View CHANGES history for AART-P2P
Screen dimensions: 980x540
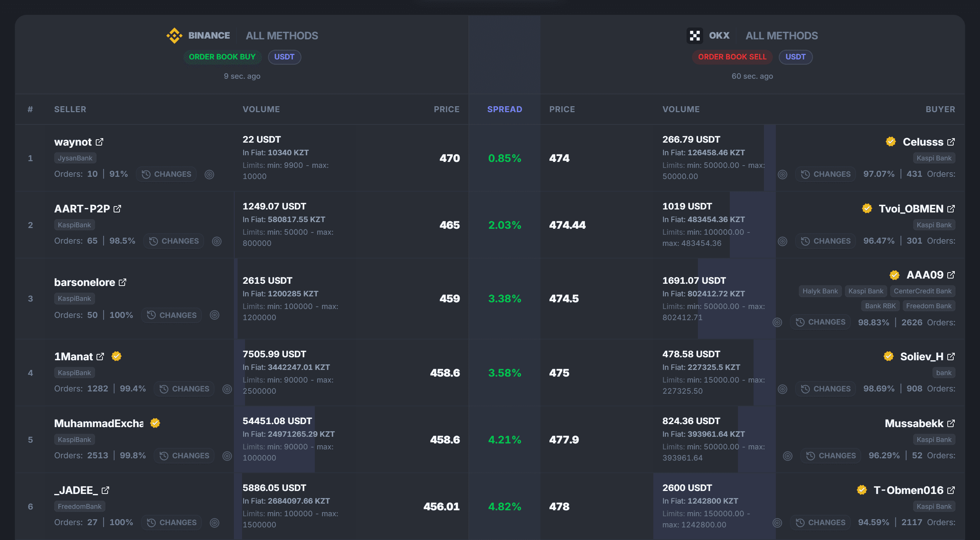pos(174,241)
